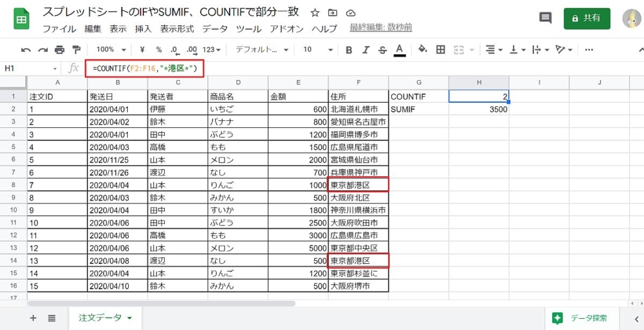The height and width of the screenshot is (330, 644).
Task: Toggle strikethrough formatting
Action: [382, 50]
